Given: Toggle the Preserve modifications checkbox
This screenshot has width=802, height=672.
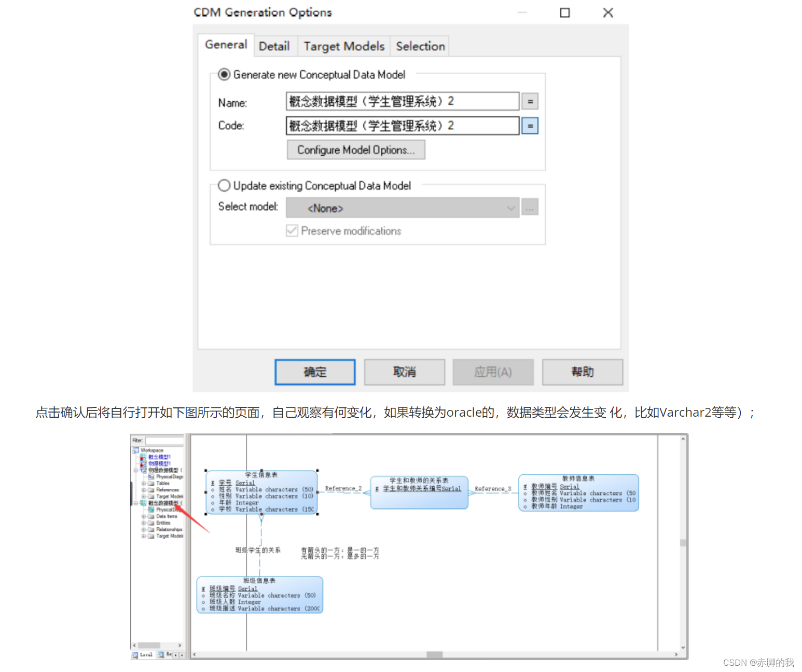Looking at the screenshot, I should click(292, 230).
